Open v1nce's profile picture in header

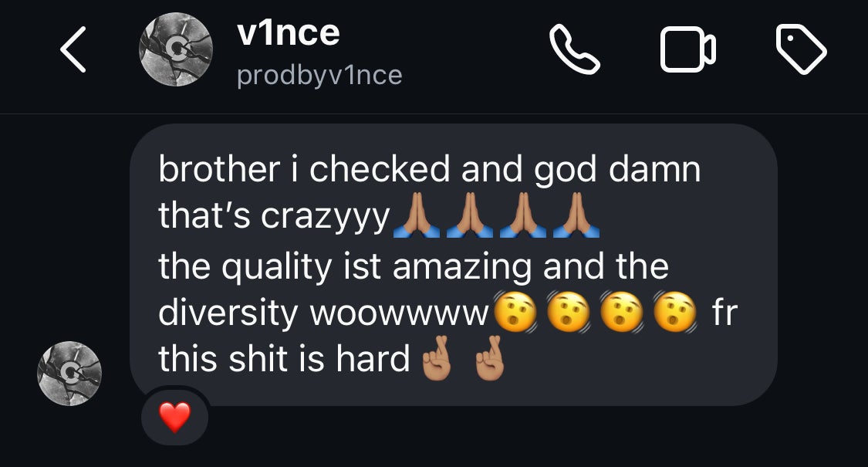[176, 49]
